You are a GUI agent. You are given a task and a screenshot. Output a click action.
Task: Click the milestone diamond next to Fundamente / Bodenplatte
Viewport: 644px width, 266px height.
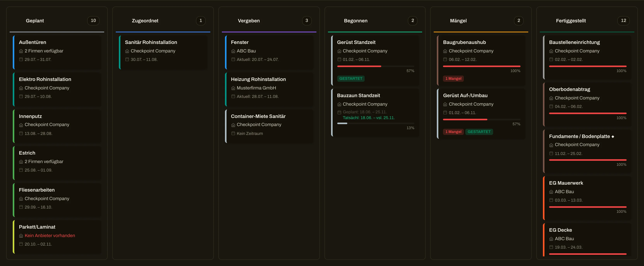click(613, 136)
